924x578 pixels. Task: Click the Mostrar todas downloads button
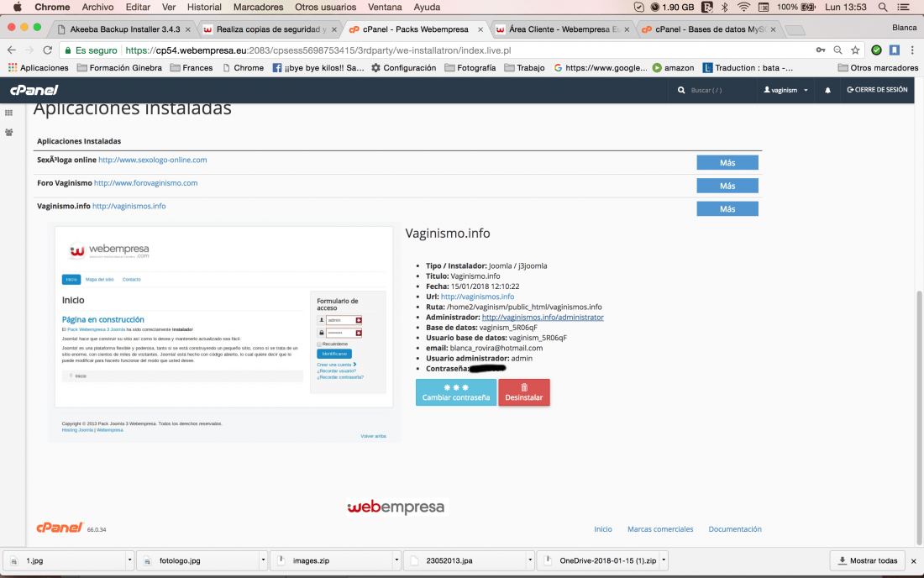868,560
